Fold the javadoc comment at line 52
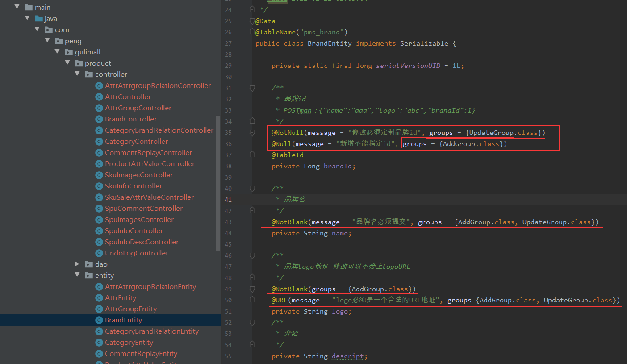 [252, 322]
